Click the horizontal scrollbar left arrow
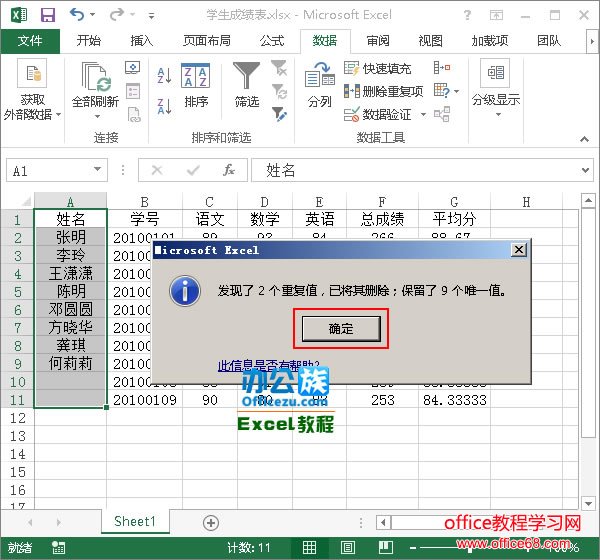The height and width of the screenshot is (560, 600). [x=383, y=522]
